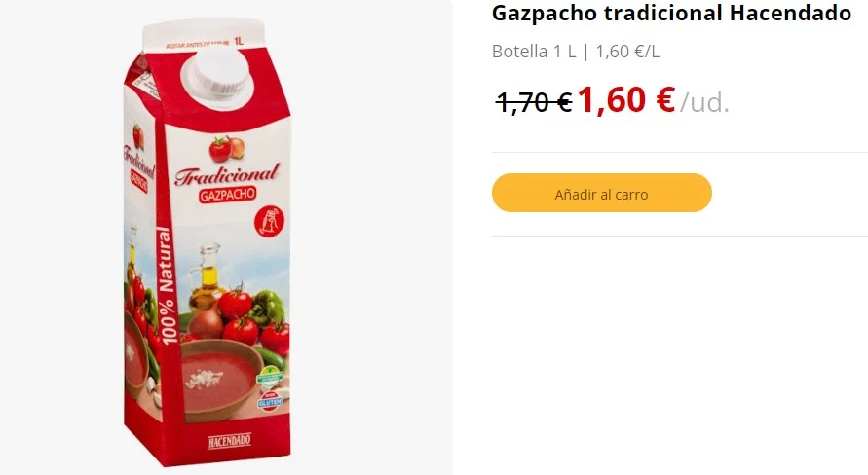The height and width of the screenshot is (475, 868).
Task: Click the /ud. unit label
Action: coord(704,102)
